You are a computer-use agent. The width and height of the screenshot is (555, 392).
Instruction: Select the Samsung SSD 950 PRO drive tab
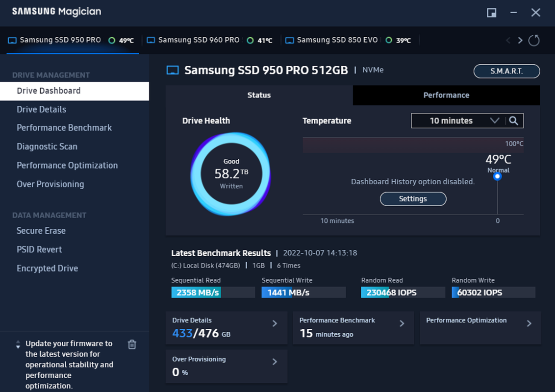tap(73, 40)
